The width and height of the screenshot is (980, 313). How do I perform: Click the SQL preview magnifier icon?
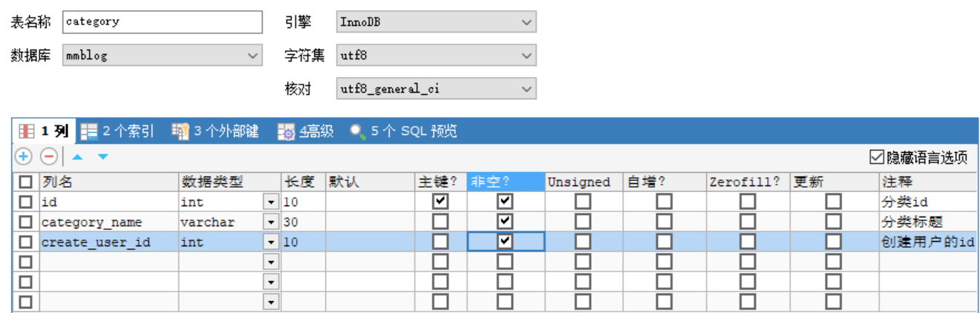coord(358,132)
